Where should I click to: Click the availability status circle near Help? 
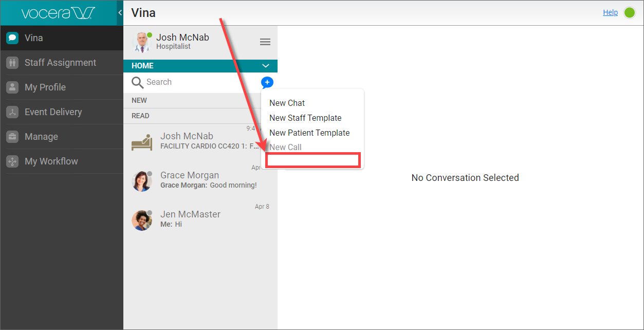(x=629, y=12)
